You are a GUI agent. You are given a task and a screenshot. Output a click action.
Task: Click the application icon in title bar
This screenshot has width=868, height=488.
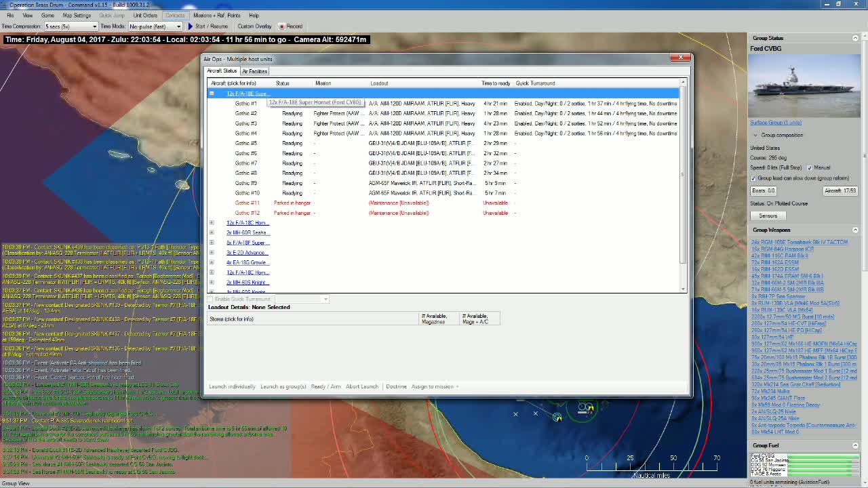pyautogui.click(x=5, y=4)
